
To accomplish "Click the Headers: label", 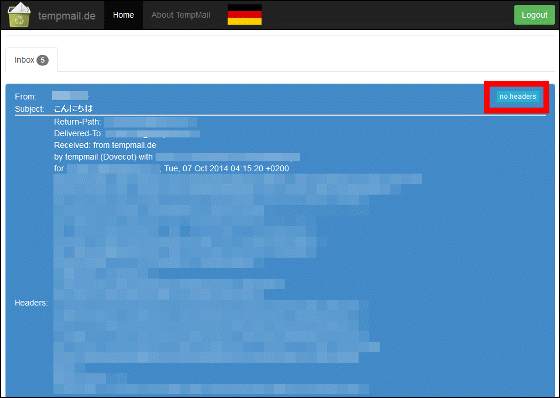I will pyautogui.click(x=31, y=303).
